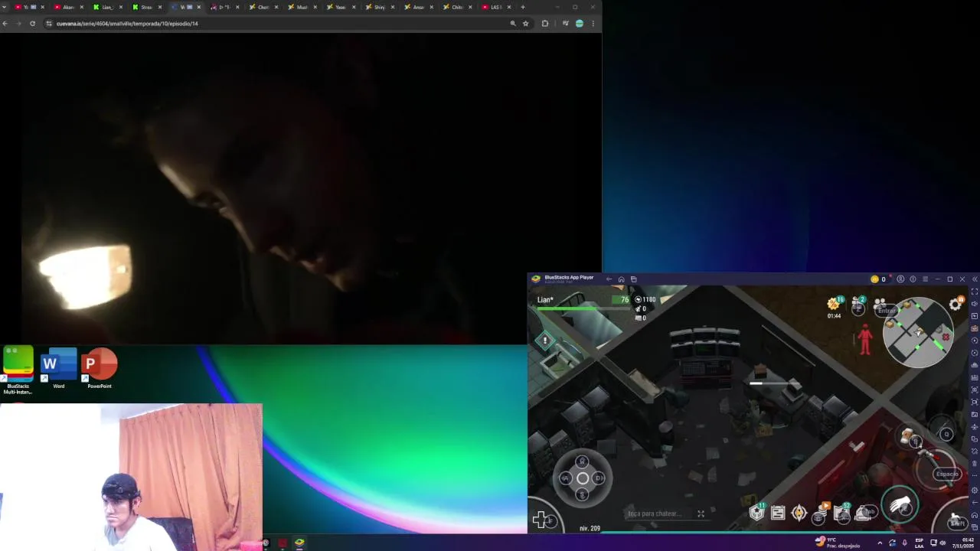Click the ESP LAA language indicator
Screen dimensions: 980x551
click(920, 543)
